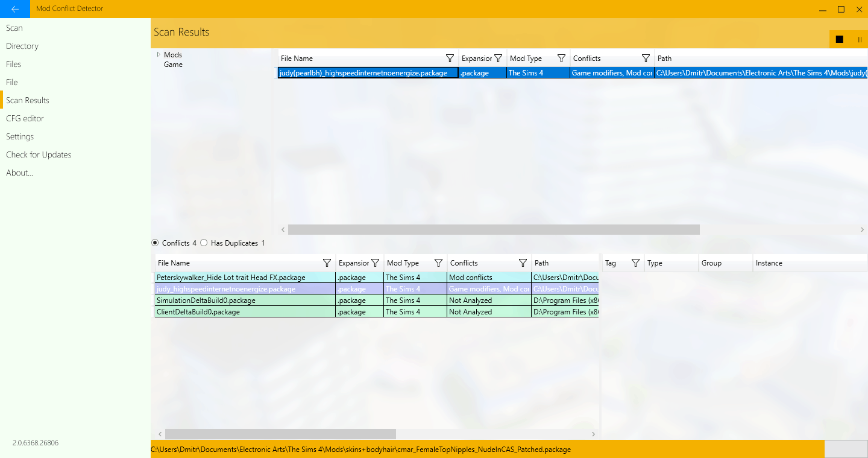The height and width of the screenshot is (458, 868).
Task: Select the Game tree item
Action: pos(173,65)
